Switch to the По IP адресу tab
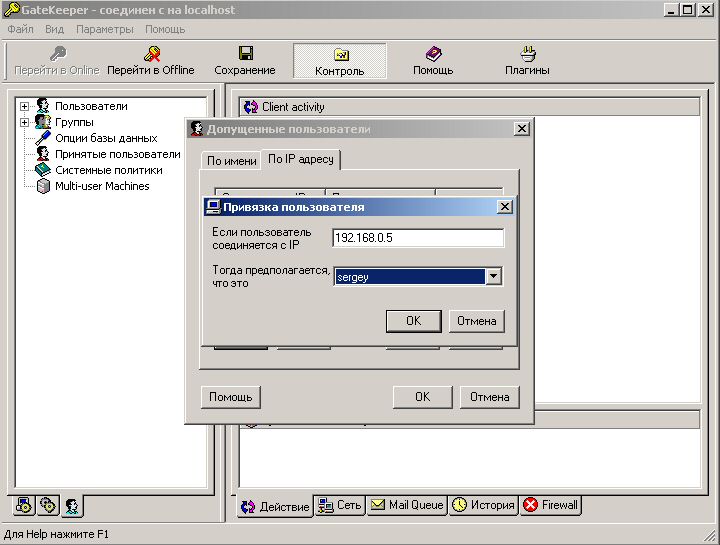This screenshot has width=720, height=545. click(x=301, y=159)
